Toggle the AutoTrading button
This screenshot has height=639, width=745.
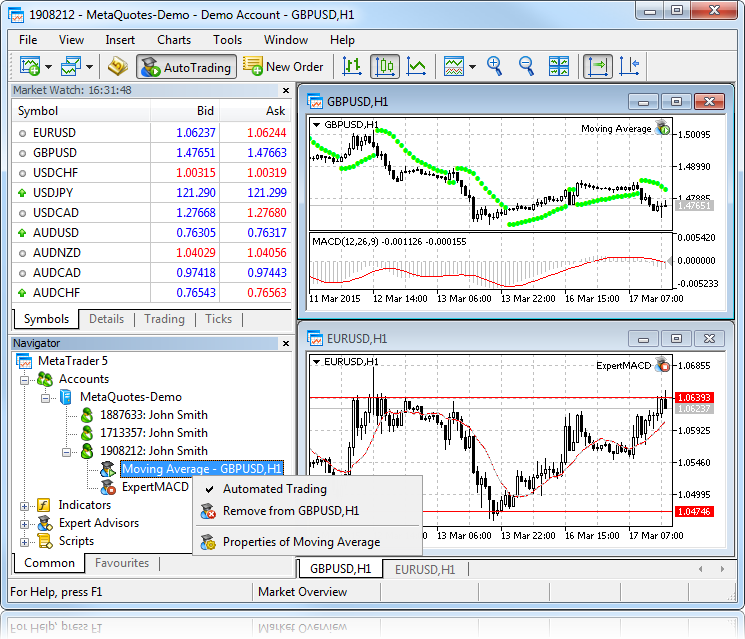(x=186, y=67)
